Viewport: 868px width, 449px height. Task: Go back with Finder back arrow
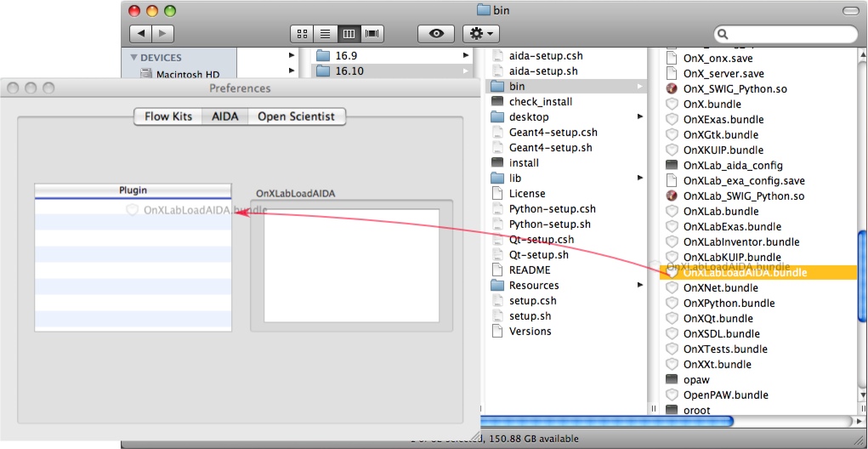(140, 34)
